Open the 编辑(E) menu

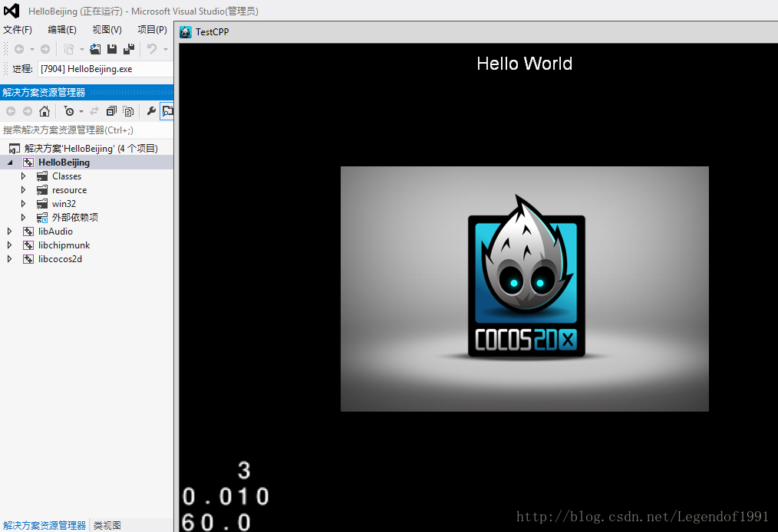(62, 30)
